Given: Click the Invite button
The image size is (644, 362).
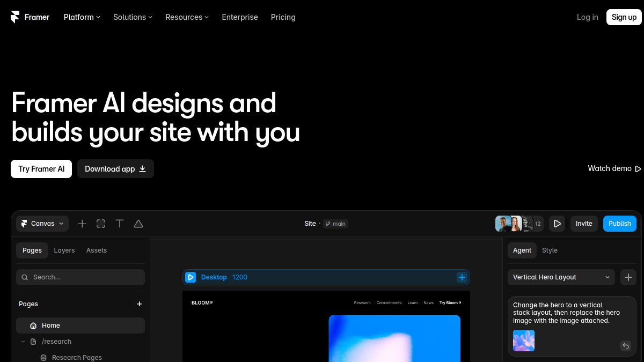Looking at the screenshot, I should coord(584,224).
